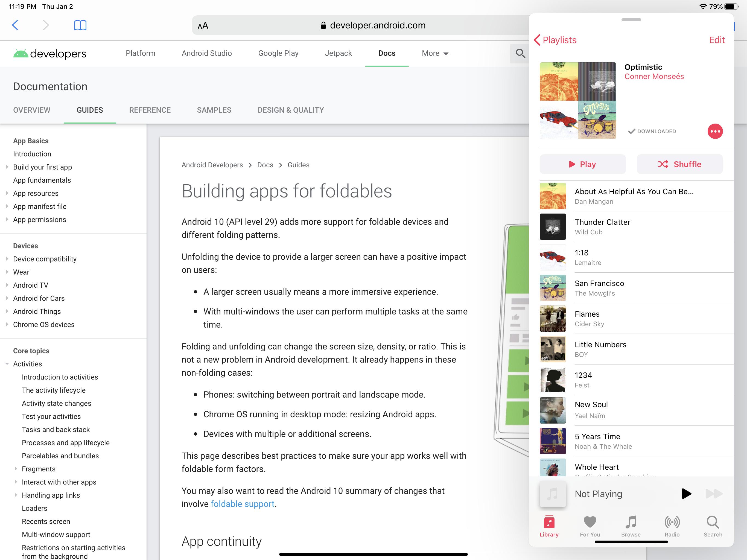Switch to the REFERENCE documentation tab
The width and height of the screenshot is (747, 560).
(x=150, y=110)
